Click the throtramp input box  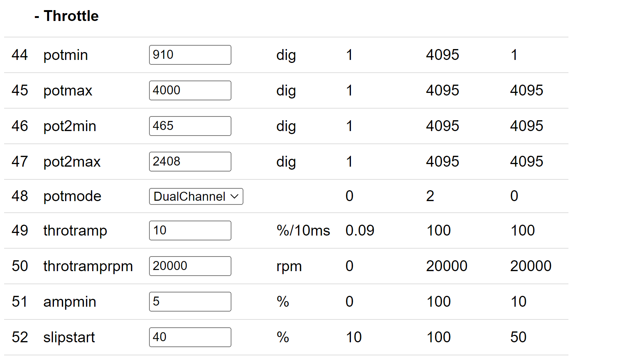[x=190, y=231]
